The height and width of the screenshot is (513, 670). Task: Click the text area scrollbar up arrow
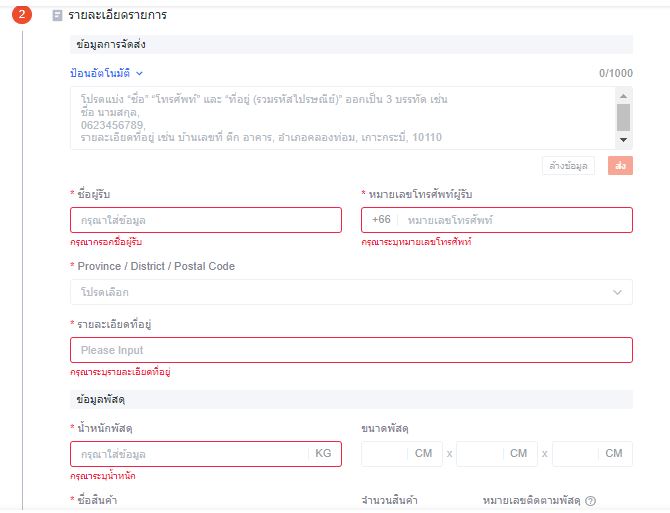point(623,96)
